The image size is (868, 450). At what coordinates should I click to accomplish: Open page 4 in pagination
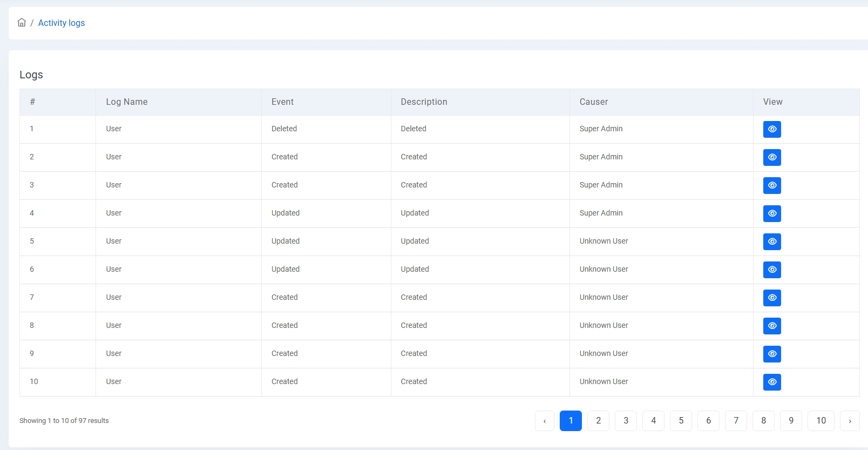pos(653,421)
